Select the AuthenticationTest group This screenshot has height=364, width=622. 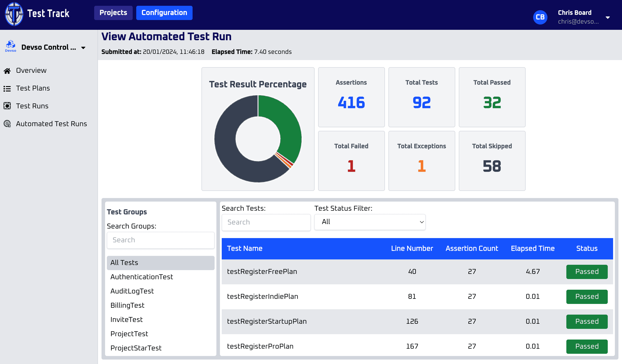pos(142,277)
